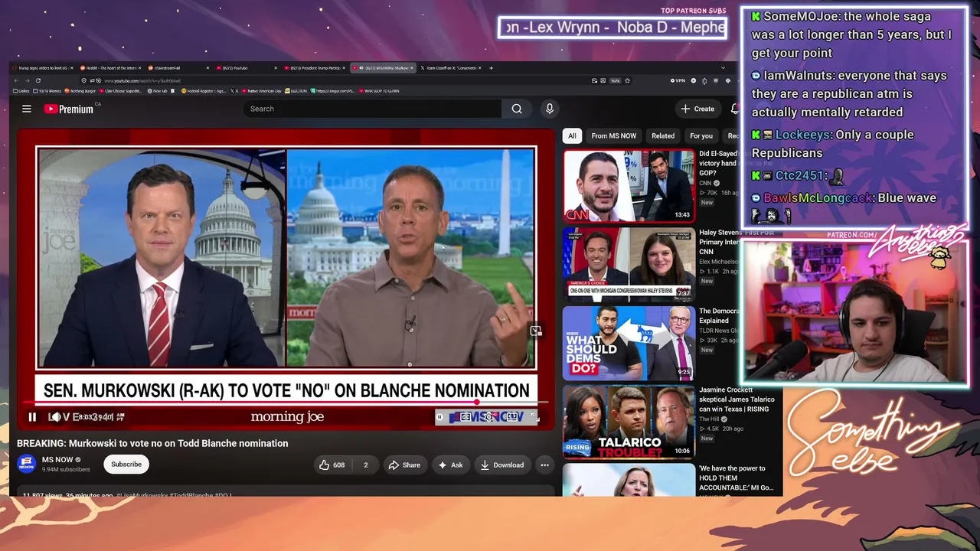Click the Create button
The width and height of the screenshot is (980, 551).
point(697,109)
